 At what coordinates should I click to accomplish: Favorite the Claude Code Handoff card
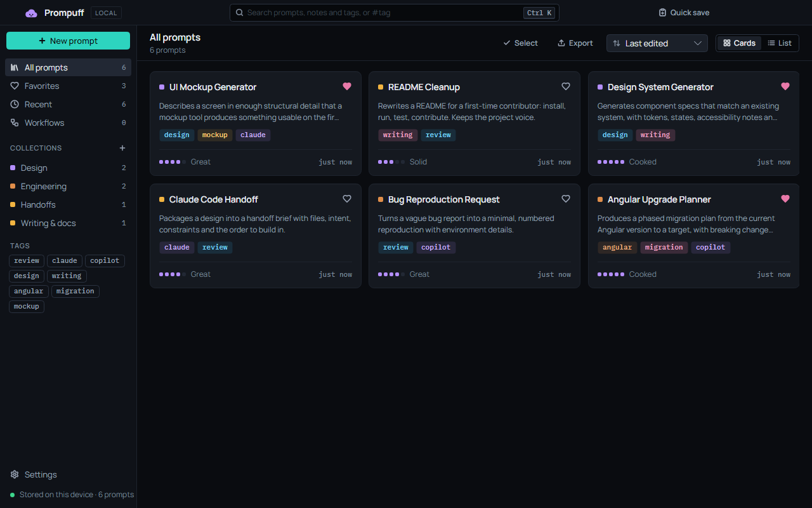pyautogui.click(x=347, y=199)
